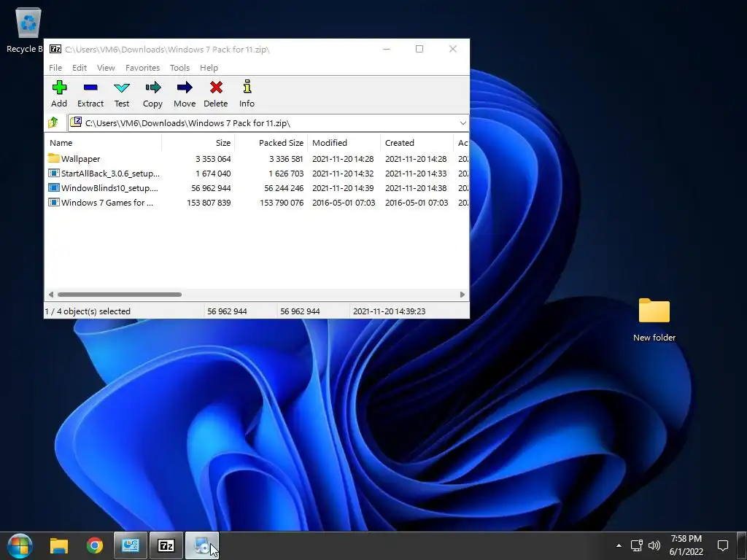The image size is (747, 560).
Task: Select the StartAllBack_3.0.6_setup file name
Action: point(111,174)
